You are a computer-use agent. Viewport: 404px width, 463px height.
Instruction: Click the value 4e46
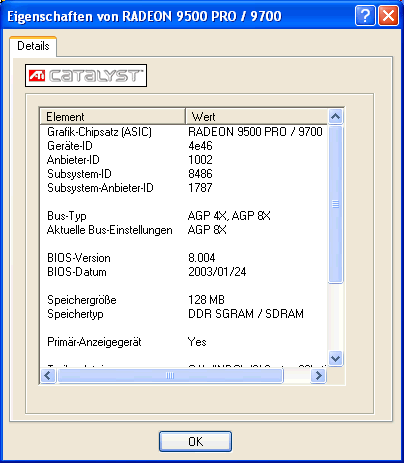[x=200, y=146]
